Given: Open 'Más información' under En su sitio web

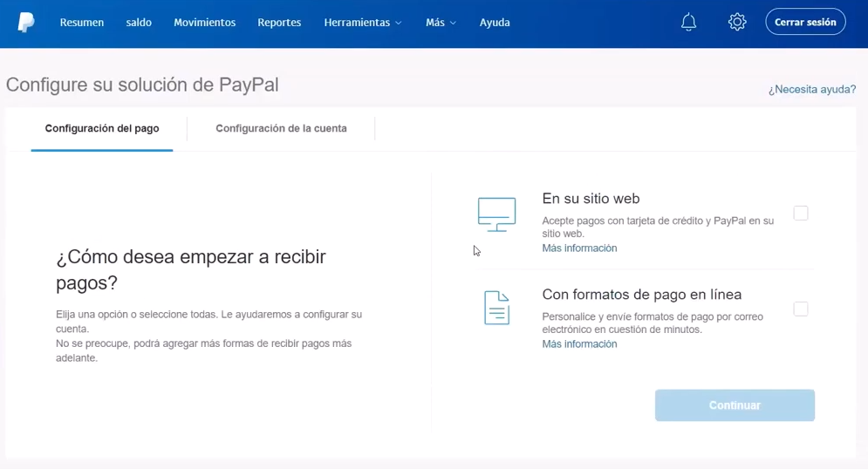Looking at the screenshot, I should [579, 248].
